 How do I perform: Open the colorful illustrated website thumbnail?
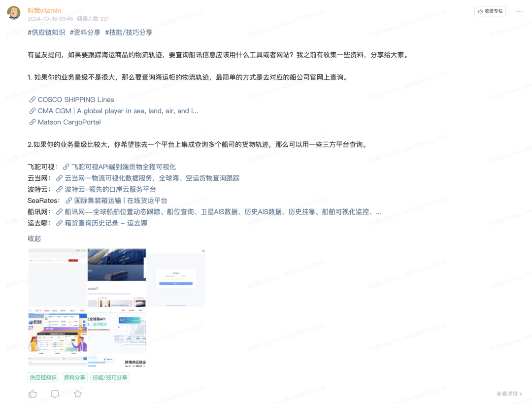tap(57, 337)
